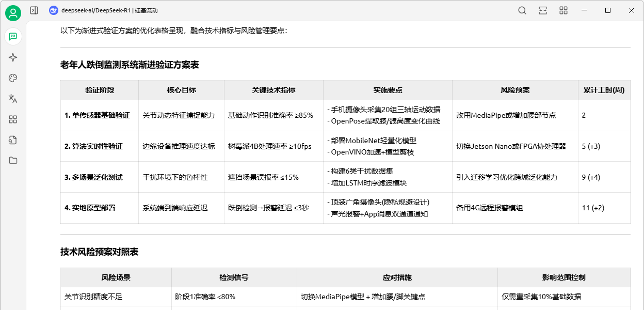Click 构建6类干扰数据集 line
This screenshot has height=310, width=644.
(x=360, y=171)
